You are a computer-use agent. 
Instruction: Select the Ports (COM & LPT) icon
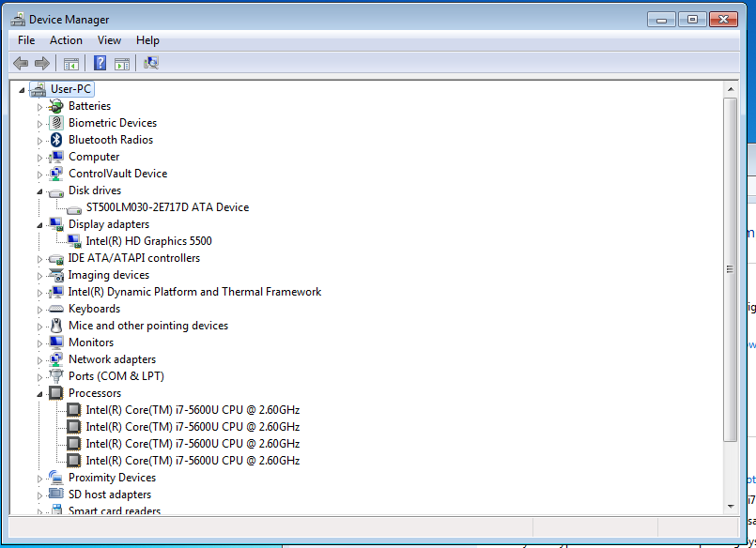pyautogui.click(x=56, y=376)
